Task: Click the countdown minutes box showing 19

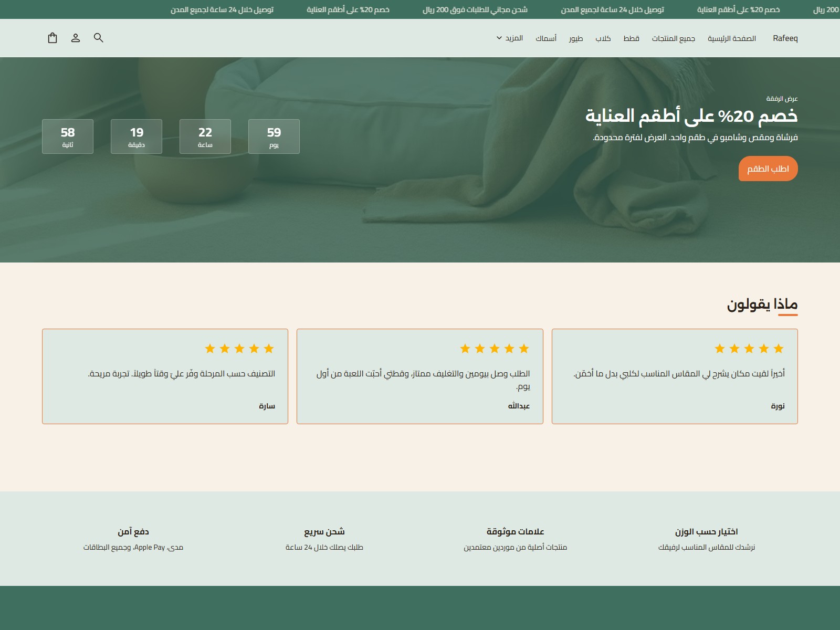Action: [136, 136]
